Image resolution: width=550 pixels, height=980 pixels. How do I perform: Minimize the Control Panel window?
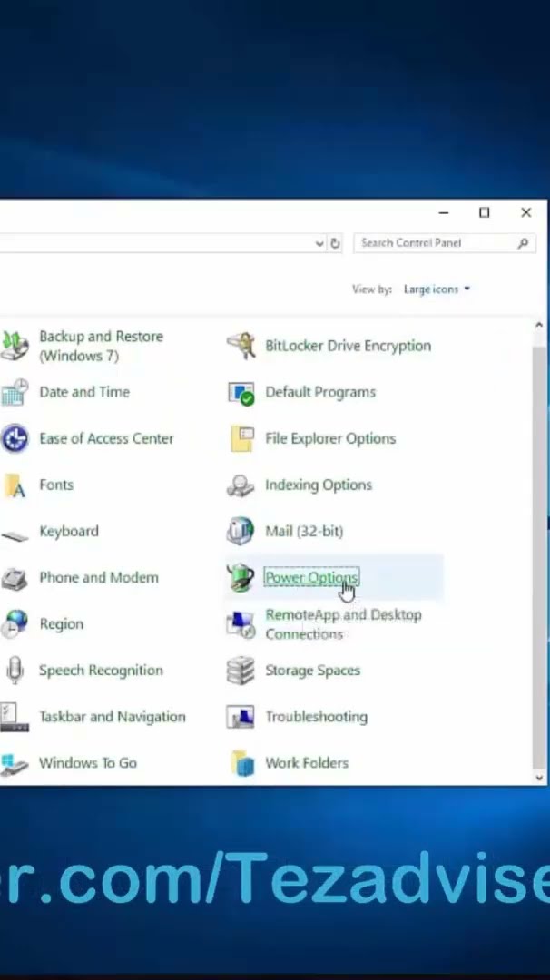click(x=444, y=213)
